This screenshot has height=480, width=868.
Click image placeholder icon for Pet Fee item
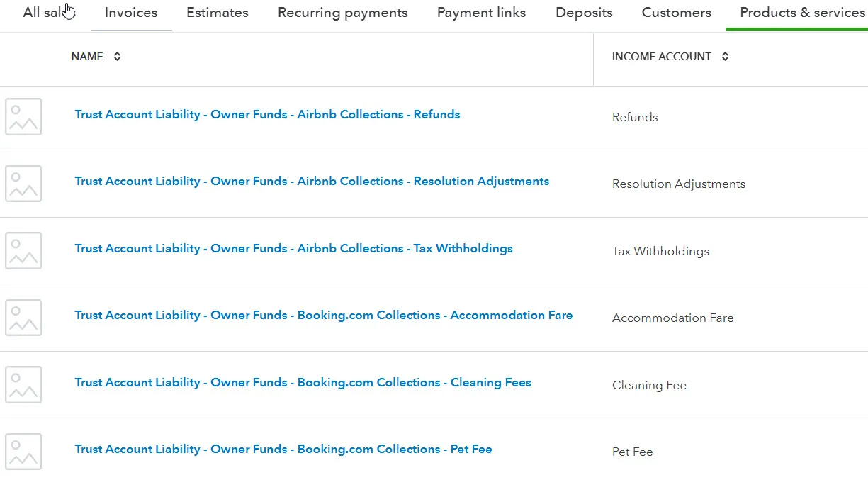tap(23, 452)
